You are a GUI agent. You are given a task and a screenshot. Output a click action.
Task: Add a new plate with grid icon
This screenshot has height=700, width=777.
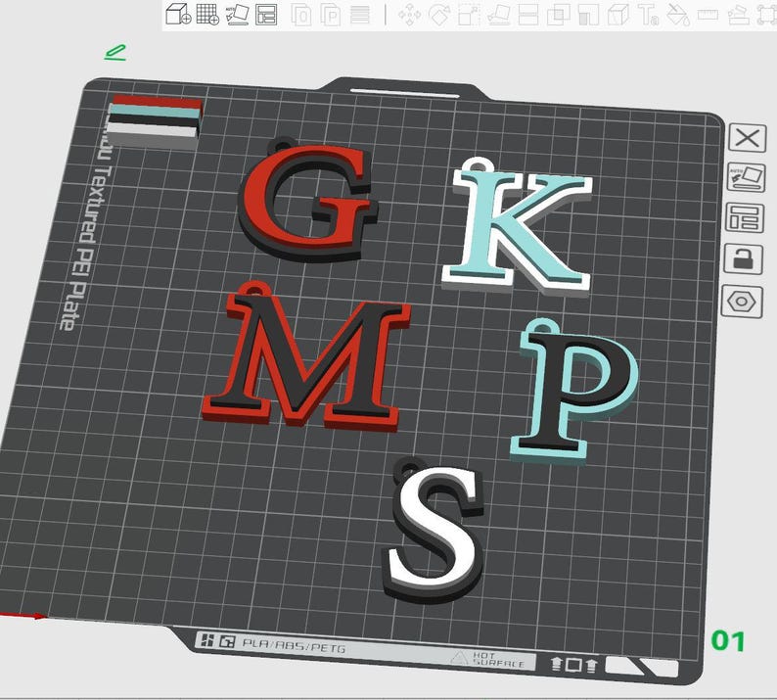[207, 14]
